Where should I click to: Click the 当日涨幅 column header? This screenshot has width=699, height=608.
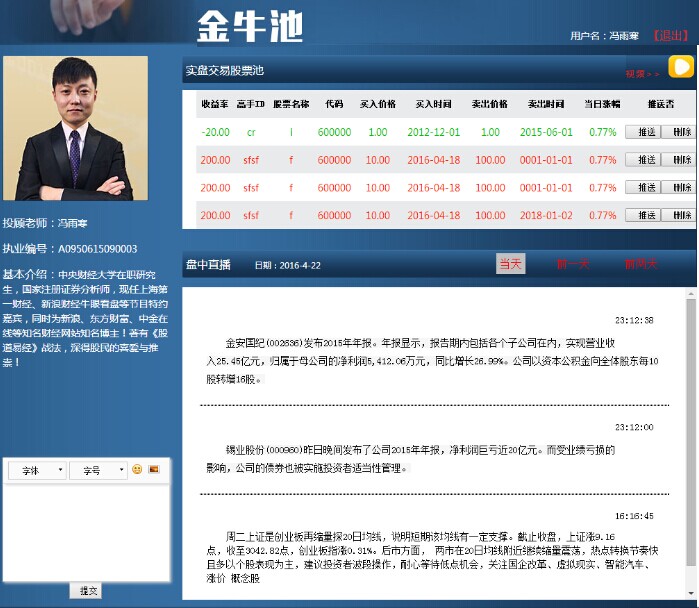pyautogui.click(x=602, y=104)
